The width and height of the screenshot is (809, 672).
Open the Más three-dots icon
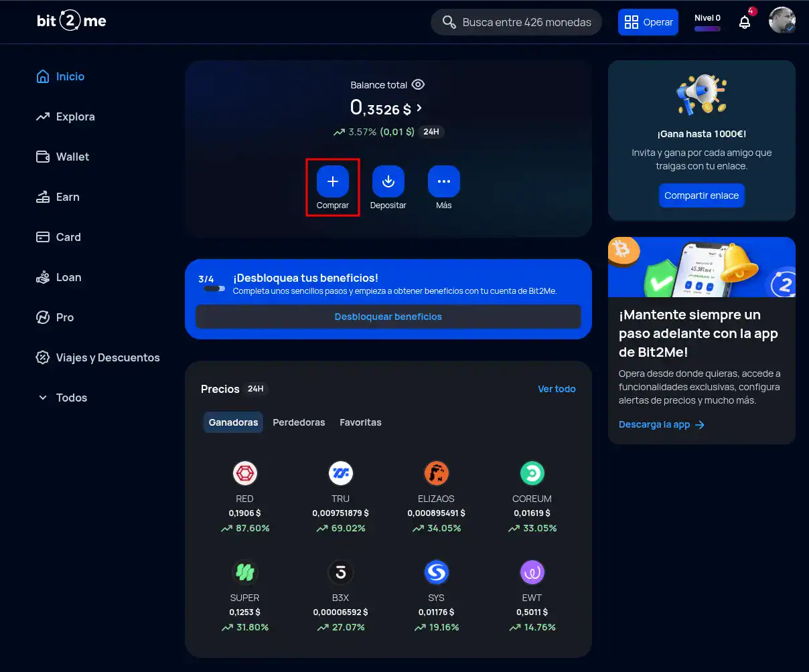(444, 181)
